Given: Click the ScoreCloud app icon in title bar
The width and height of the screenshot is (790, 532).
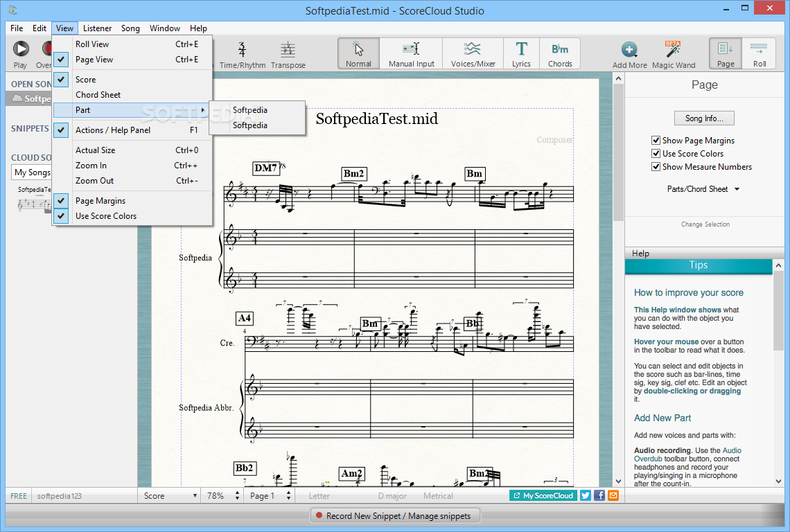Looking at the screenshot, I should coord(13,10).
